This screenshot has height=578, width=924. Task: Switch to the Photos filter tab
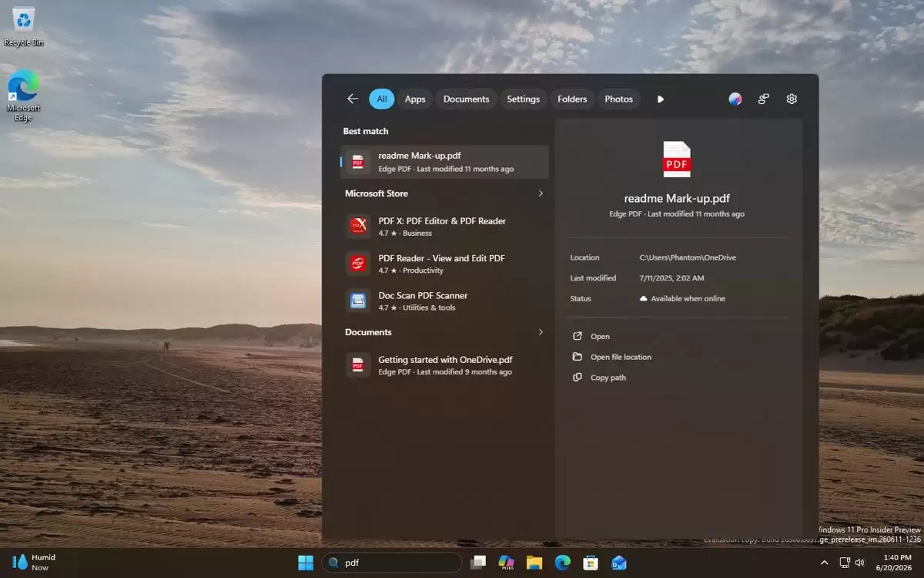point(618,99)
